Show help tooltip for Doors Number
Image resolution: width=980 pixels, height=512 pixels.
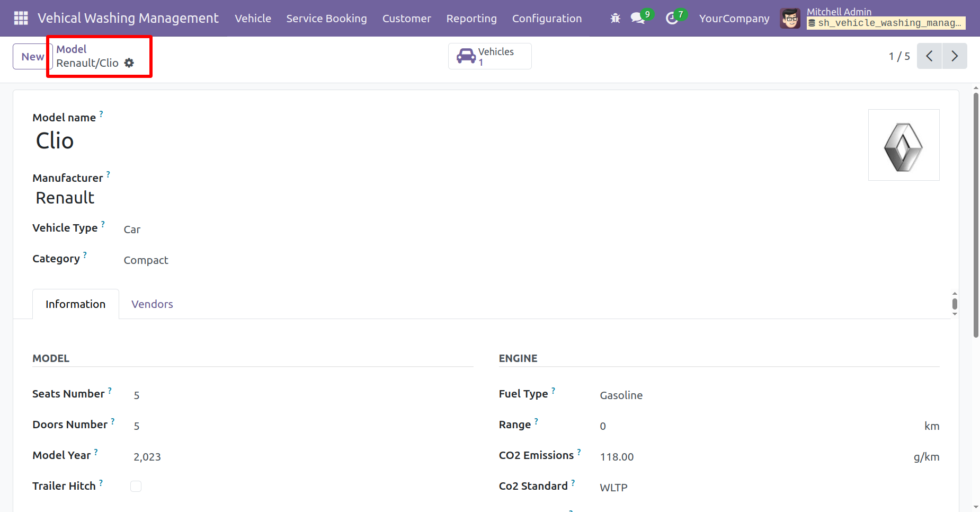112,421
